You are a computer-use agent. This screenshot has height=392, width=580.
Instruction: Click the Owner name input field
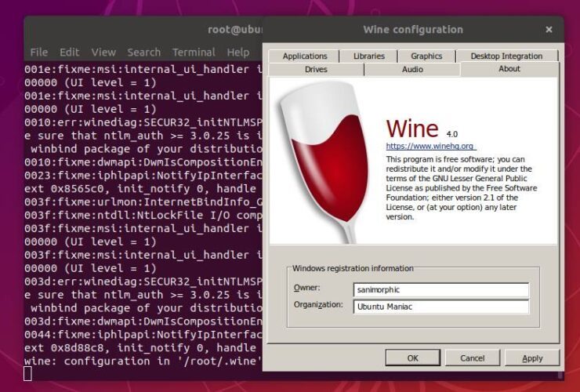(440, 289)
